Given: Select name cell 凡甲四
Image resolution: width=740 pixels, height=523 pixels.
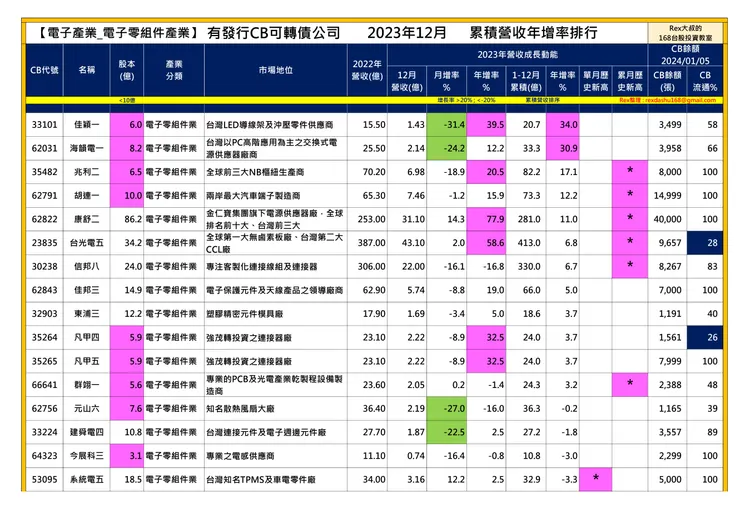Looking at the screenshot, I should point(87,337).
